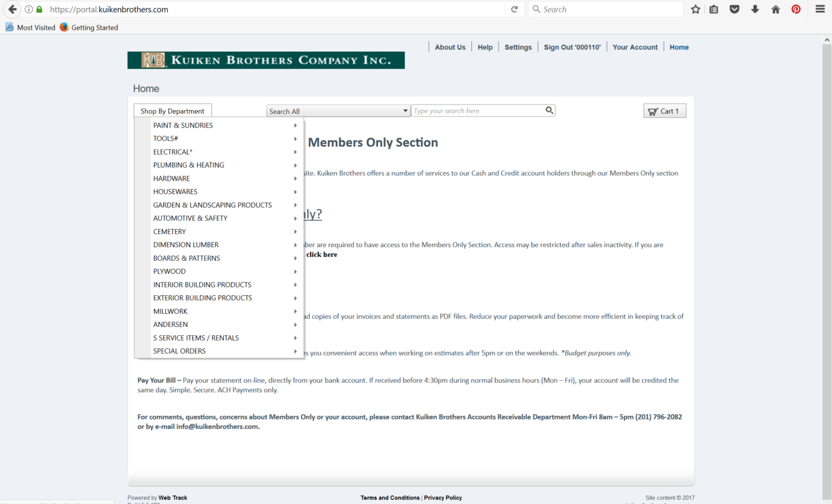Click the Kuiken Brothers company logo

pos(266,60)
